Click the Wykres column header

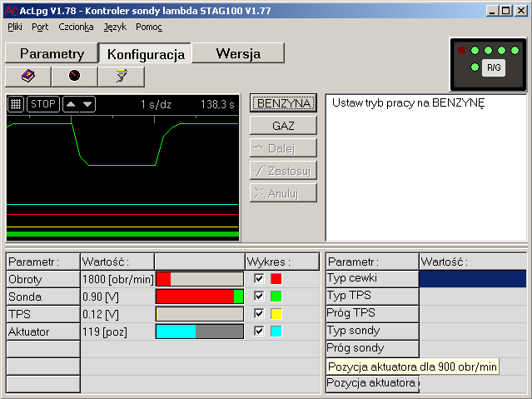(282, 262)
